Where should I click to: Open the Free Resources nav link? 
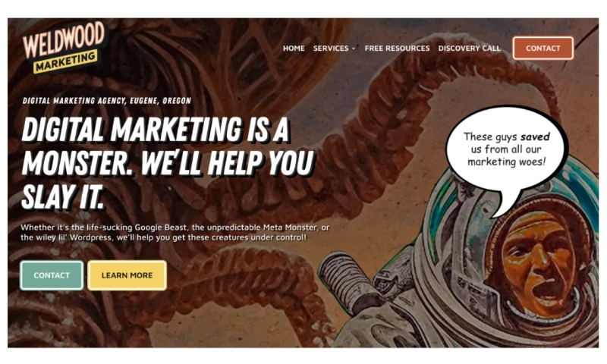pos(397,49)
